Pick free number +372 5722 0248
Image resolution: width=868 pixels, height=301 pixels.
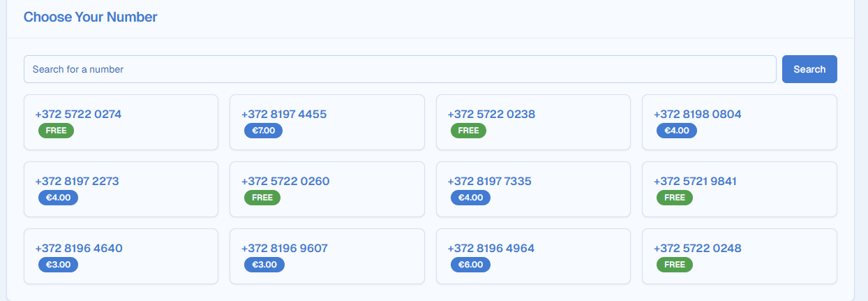739,256
